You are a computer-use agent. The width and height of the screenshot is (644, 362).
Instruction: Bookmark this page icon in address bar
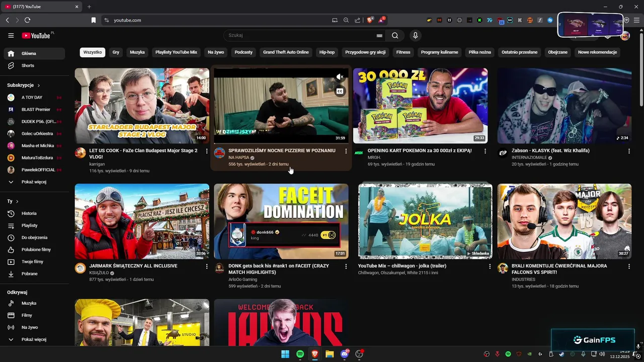93,20
